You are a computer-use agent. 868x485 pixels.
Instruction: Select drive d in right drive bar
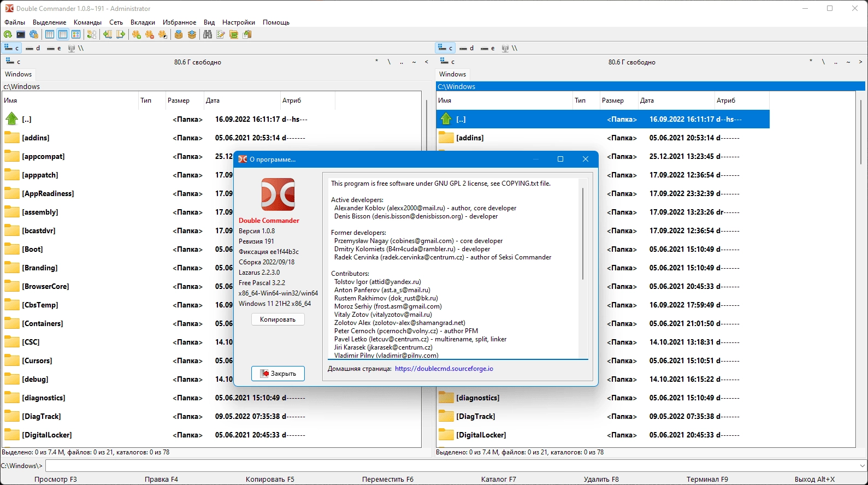click(x=467, y=48)
